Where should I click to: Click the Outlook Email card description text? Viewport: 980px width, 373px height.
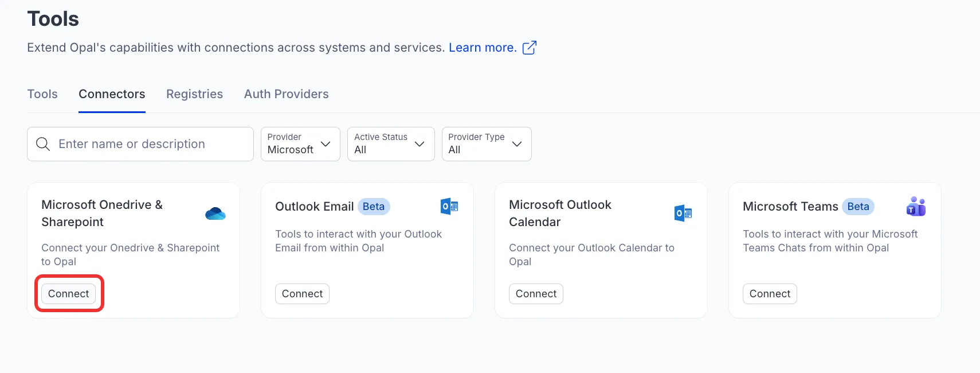358,241
